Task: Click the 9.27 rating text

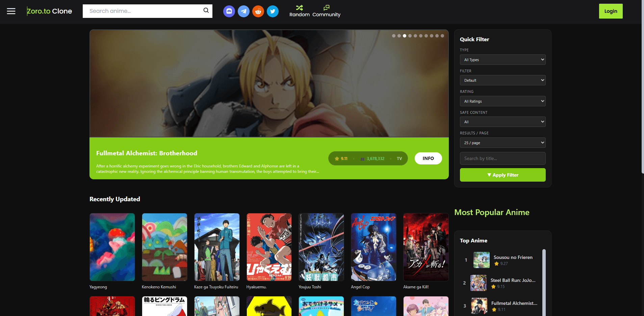Action: coord(504,264)
